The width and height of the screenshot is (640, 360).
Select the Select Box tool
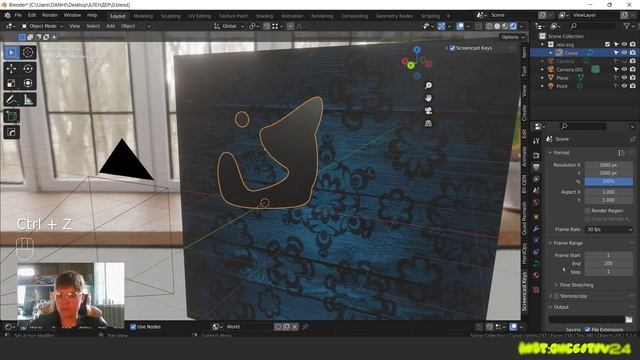click(x=11, y=52)
